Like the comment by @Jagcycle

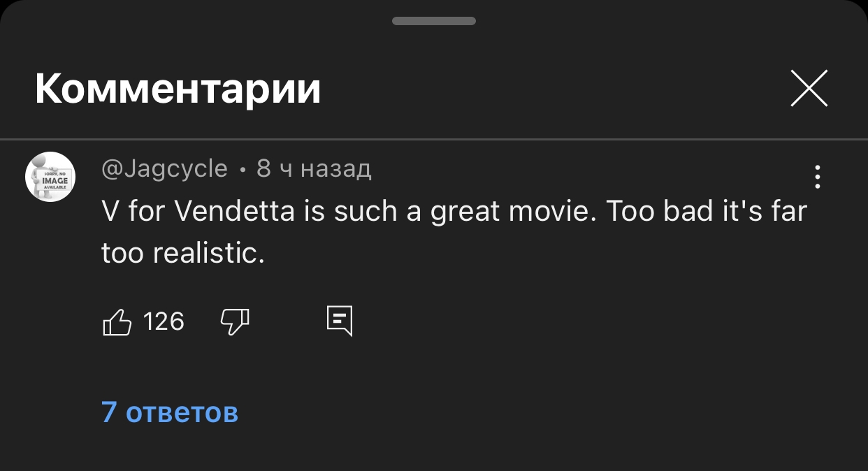coord(117,321)
